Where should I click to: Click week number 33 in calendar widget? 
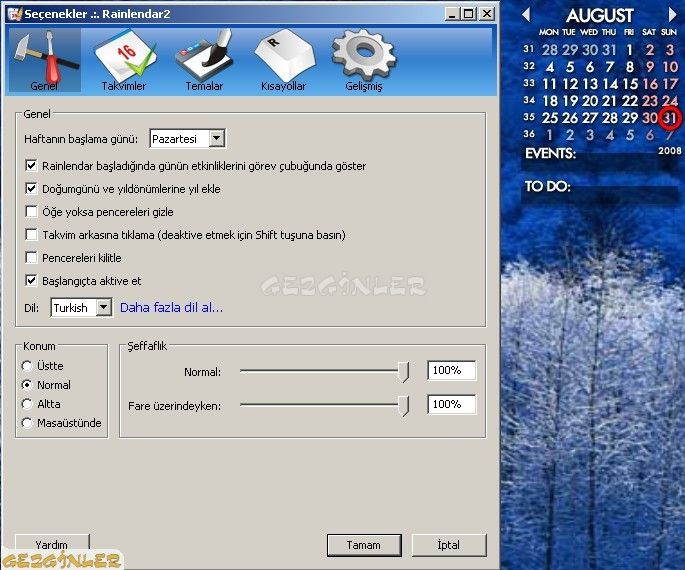529,83
